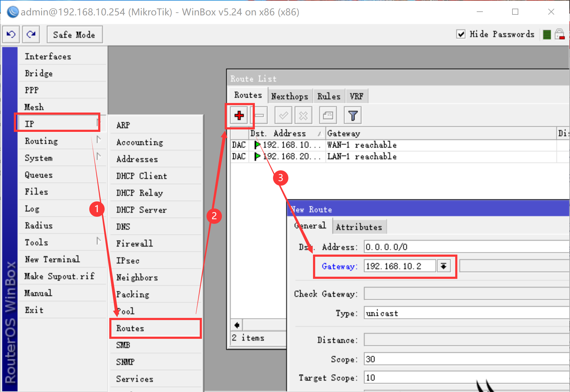Click the Undo arrow icon
The width and height of the screenshot is (570, 392).
click(x=11, y=34)
